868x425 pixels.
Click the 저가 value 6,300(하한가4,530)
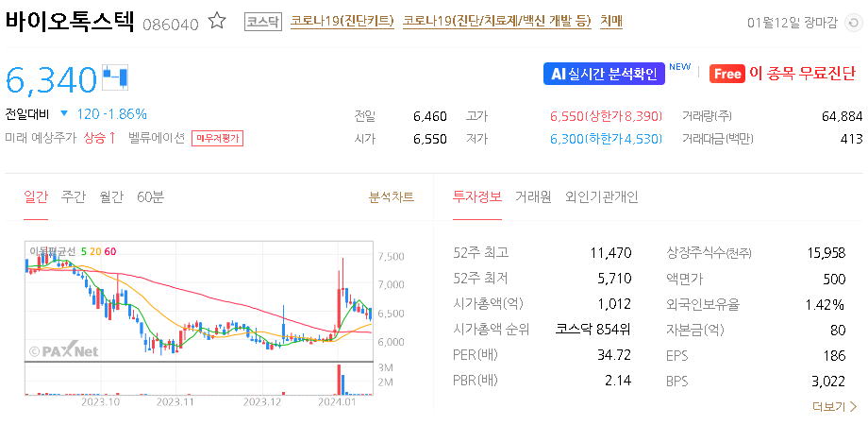(x=606, y=139)
